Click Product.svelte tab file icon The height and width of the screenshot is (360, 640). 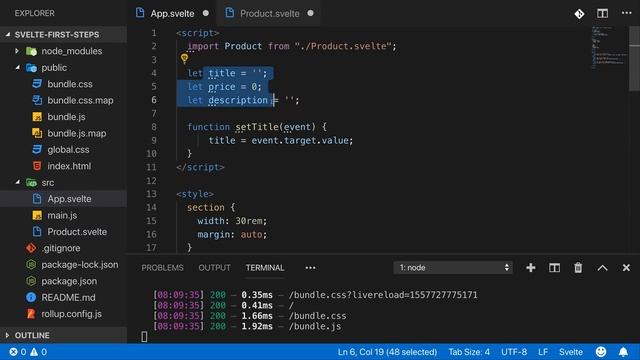point(230,13)
